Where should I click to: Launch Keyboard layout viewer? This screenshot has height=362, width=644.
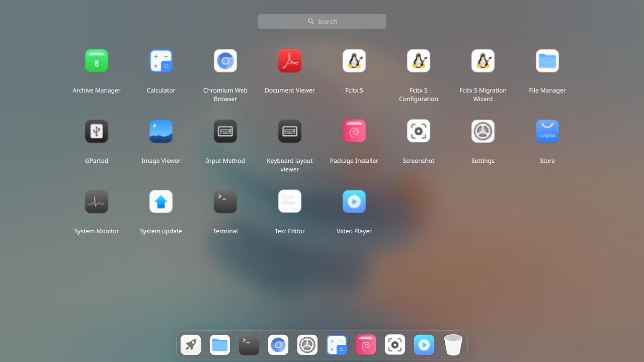pos(290,131)
